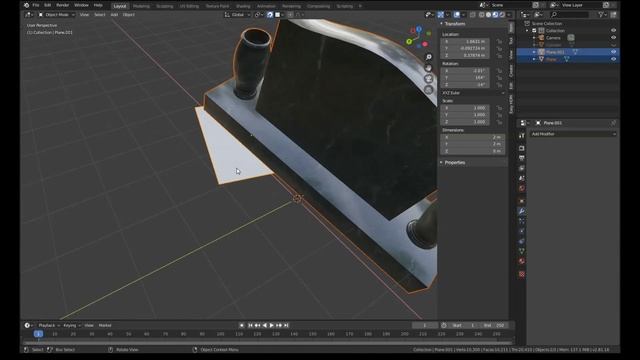Hide the Collection in outliner

[x=613, y=31]
